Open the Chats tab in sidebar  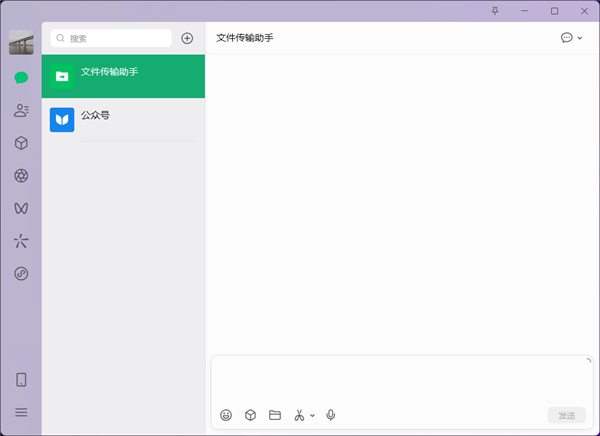[x=21, y=77]
